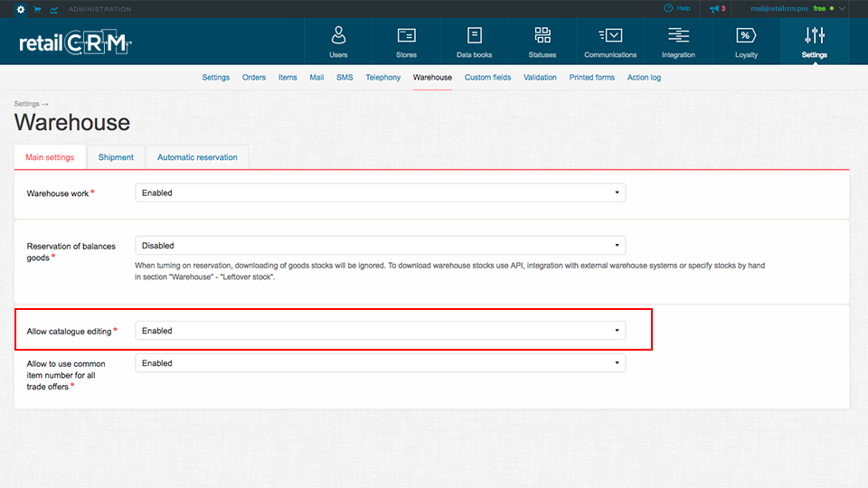Open the Integration section

678,42
